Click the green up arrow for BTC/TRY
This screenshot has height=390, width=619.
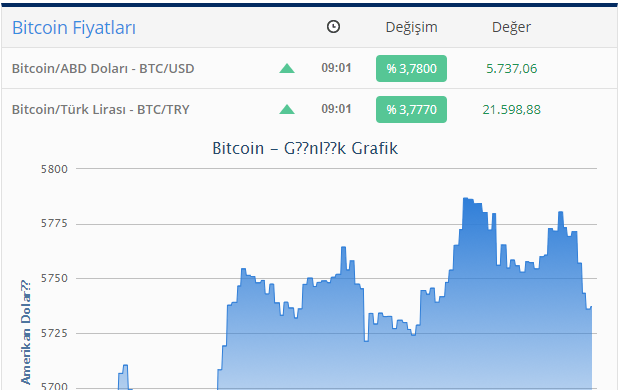click(287, 109)
